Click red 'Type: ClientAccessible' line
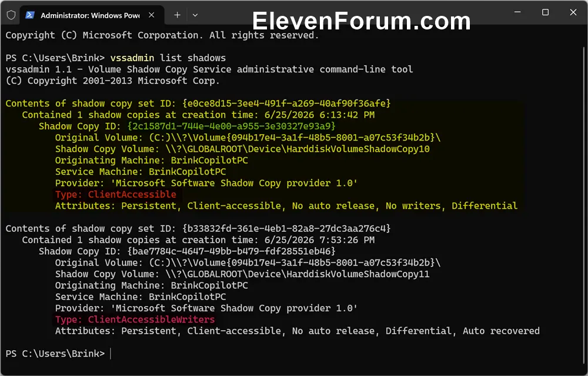588x376 pixels. pyautogui.click(x=115, y=194)
